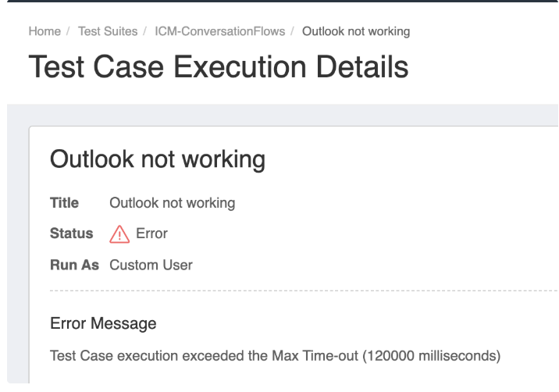Click the bold Title field label
Image resolution: width=559 pixels, height=392 pixels.
[x=65, y=203]
